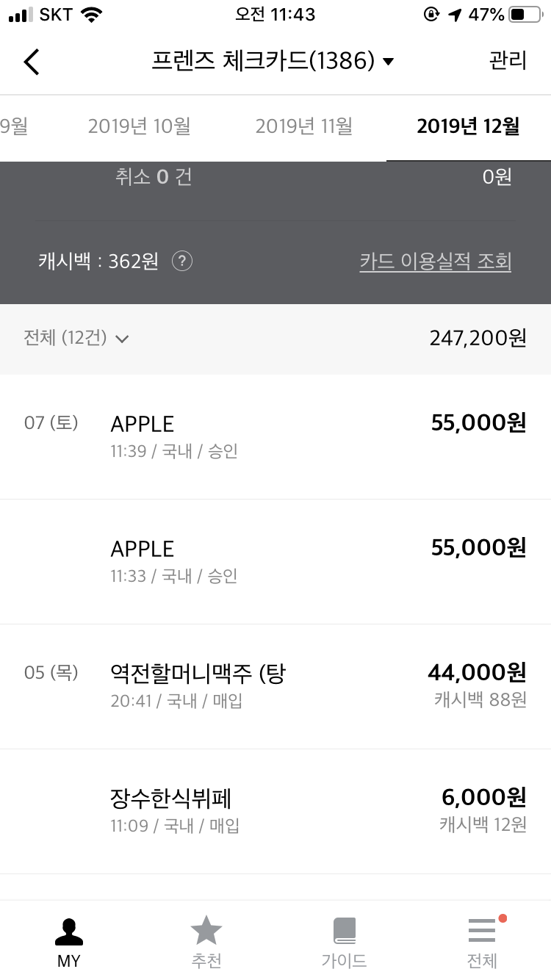The width and height of the screenshot is (551, 980).
Task: Tap the battery indicator in status bar
Action: coord(525,15)
